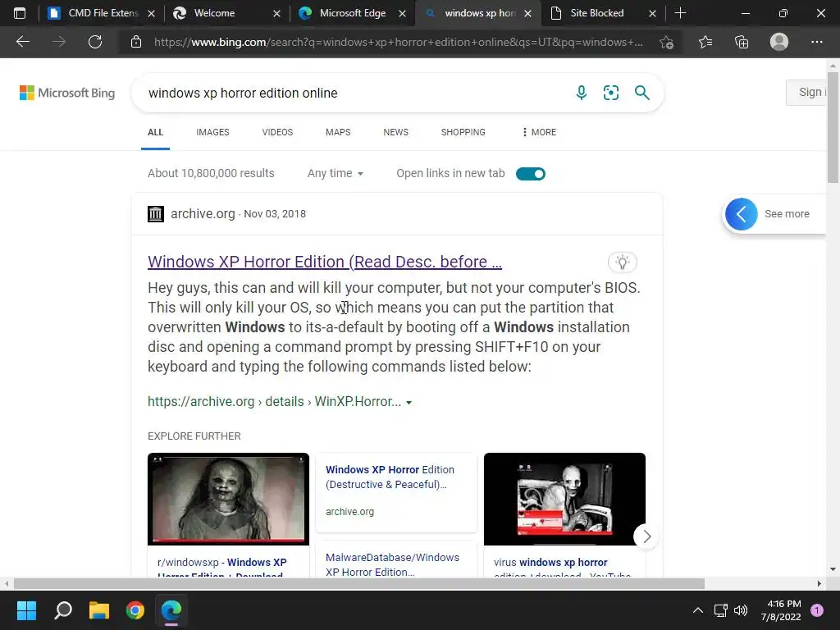The width and height of the screenshot is (840, 630).
Task: Click the vertical scrollbar thumb
Action: 833,126
